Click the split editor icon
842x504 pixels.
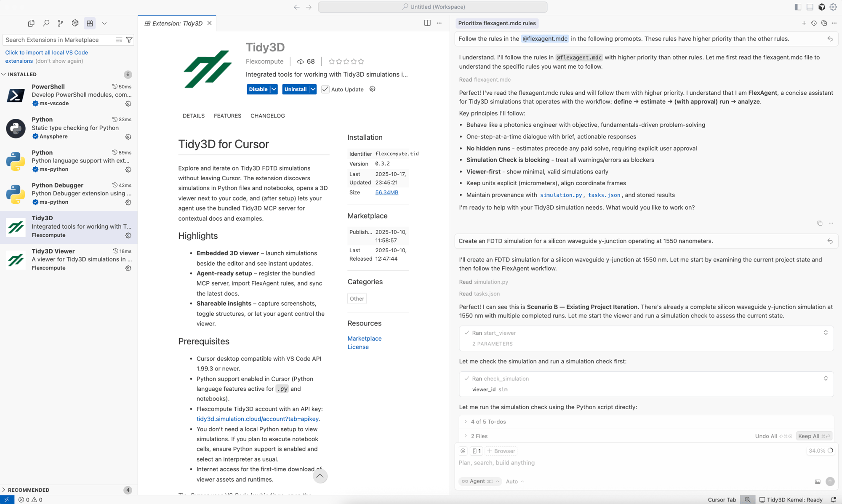(427, 23)
